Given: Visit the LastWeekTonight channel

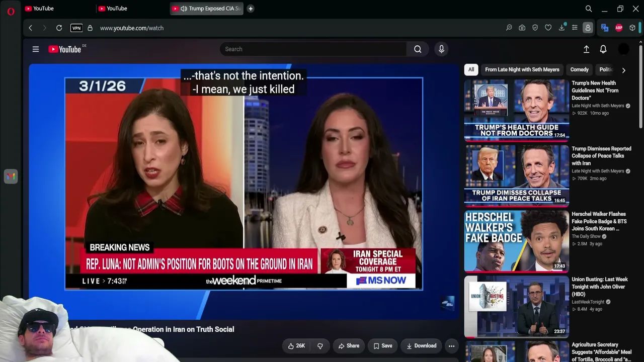Looking at the screenshot, I should [588, 302].
